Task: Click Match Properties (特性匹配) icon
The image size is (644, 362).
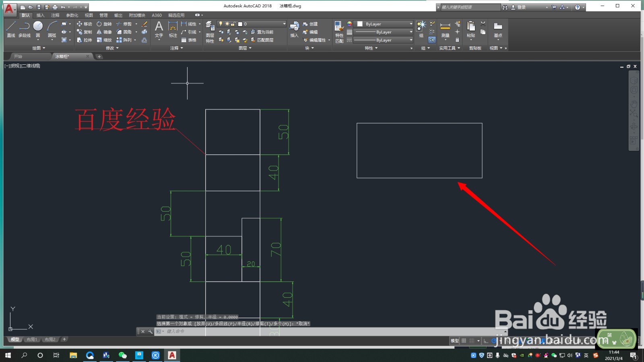Action: point(339,32)
